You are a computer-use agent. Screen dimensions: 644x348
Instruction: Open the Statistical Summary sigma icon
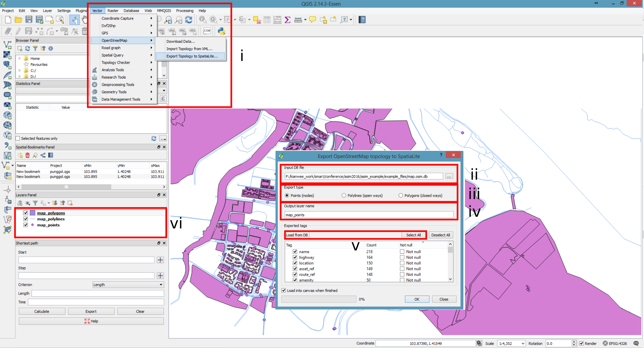coord(288,19)
